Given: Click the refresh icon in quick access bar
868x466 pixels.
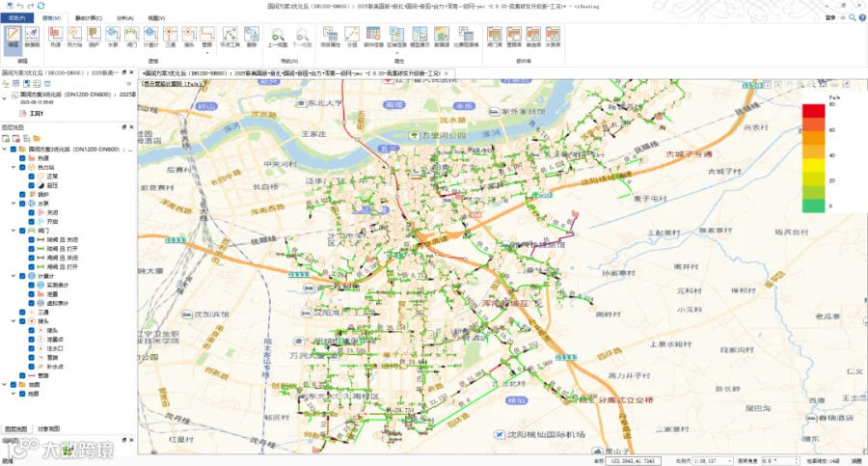Looking at the screenshot, I should click(x=41, y=6).
